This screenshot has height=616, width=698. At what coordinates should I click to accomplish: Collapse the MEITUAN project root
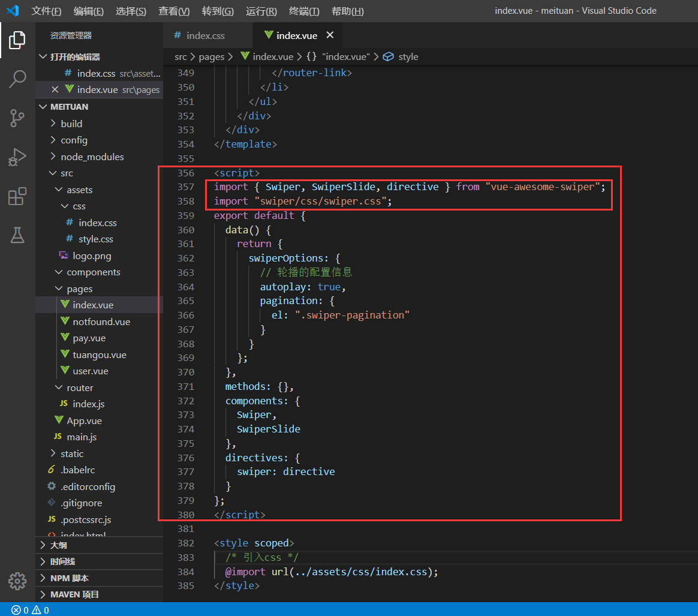tap(43, 106)
